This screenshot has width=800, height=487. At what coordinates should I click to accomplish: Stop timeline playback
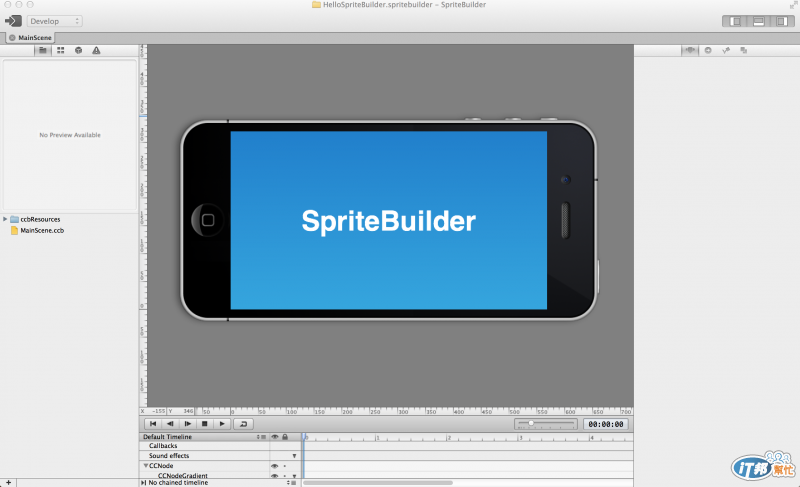pos(205,424)
